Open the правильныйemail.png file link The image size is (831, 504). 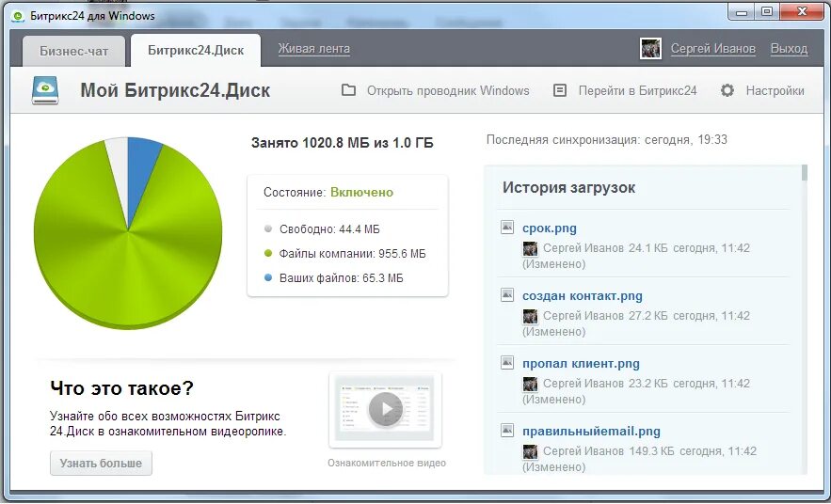point(591,432)
